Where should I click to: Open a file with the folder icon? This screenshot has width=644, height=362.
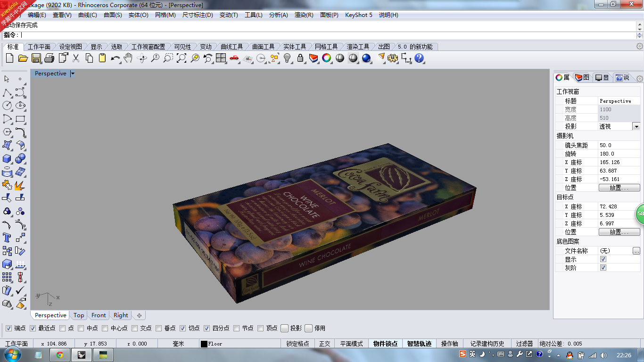[23, 58]
